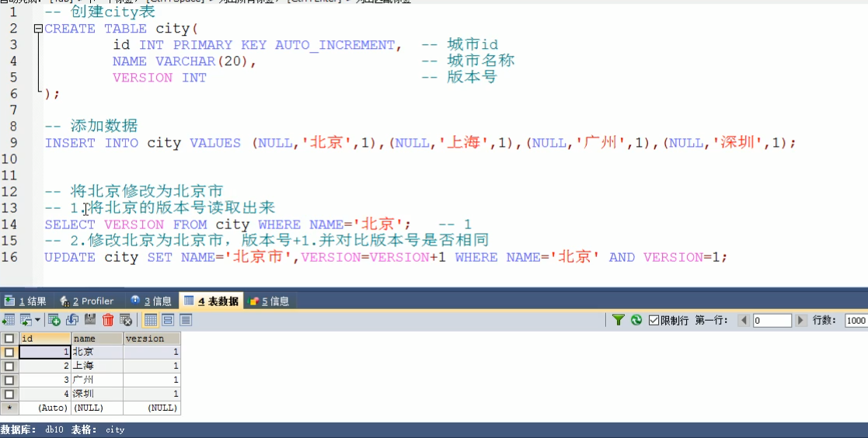The image size is (868, 438).
Task: Insert a new row with green plus icon
Action: (x=54, y=320)
